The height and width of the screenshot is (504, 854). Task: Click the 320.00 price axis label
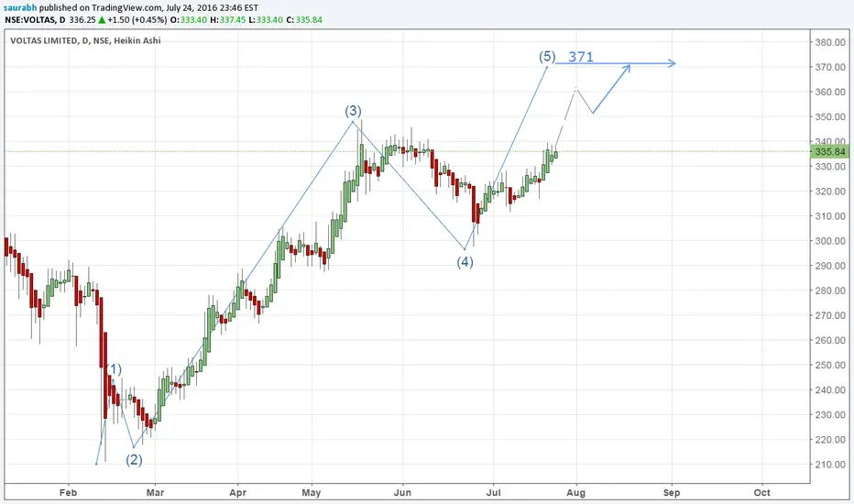pyautogui.click(x=830, y=192)
